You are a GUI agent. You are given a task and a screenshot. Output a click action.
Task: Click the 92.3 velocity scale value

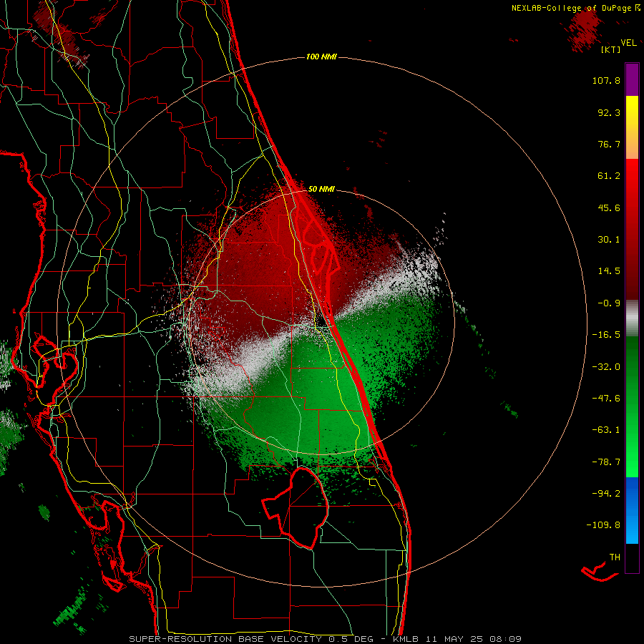click(609, 112)
